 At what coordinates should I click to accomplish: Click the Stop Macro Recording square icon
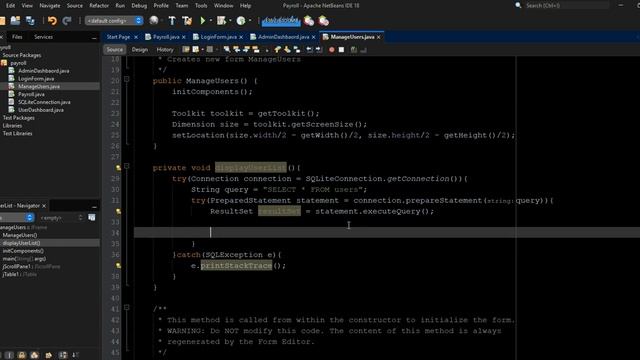click(x=341, y=50)
